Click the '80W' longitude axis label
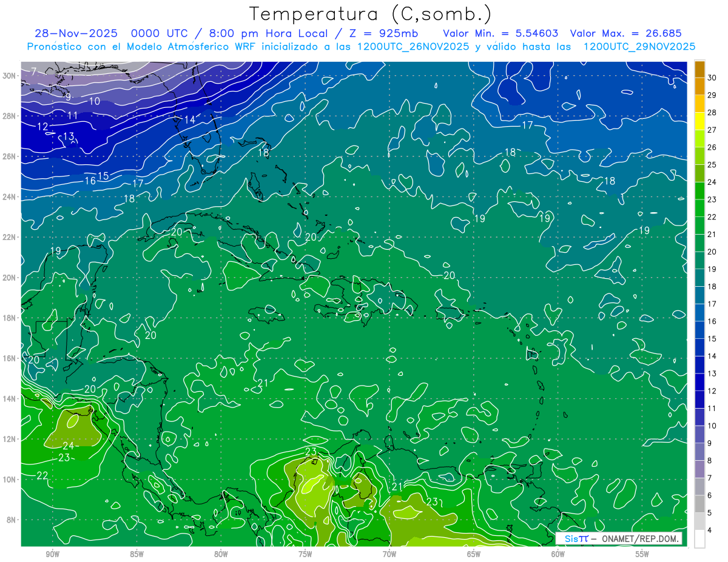 pos(221,554)
